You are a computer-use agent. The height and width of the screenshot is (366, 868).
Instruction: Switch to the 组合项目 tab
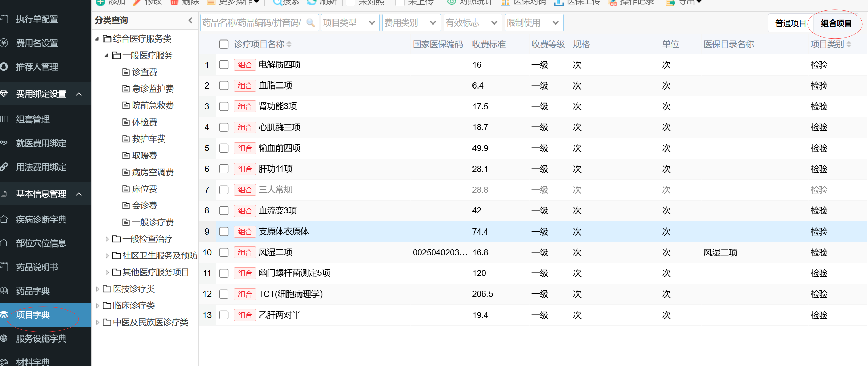point(836,23)
